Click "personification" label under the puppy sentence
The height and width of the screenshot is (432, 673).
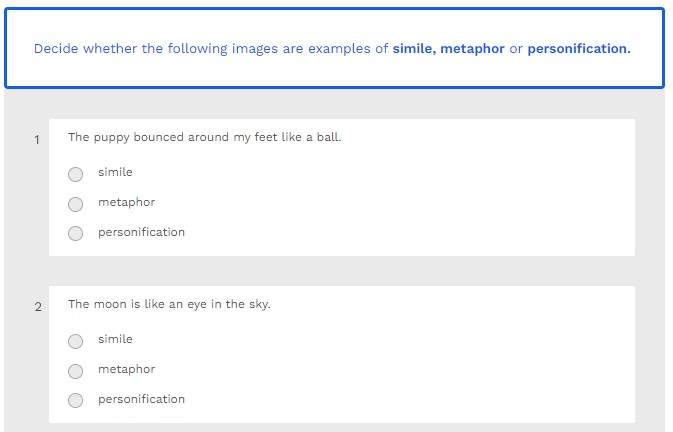click(x=141, y=232)
